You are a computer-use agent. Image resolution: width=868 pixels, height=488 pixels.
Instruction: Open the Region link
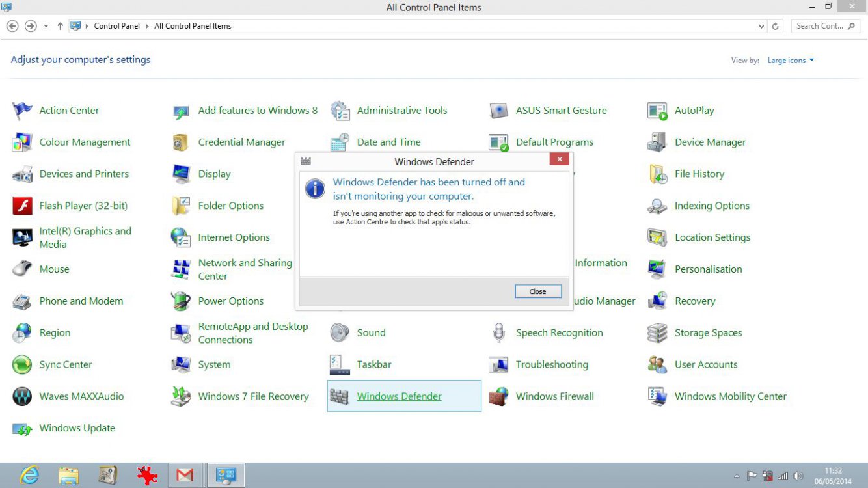point(55,333)
